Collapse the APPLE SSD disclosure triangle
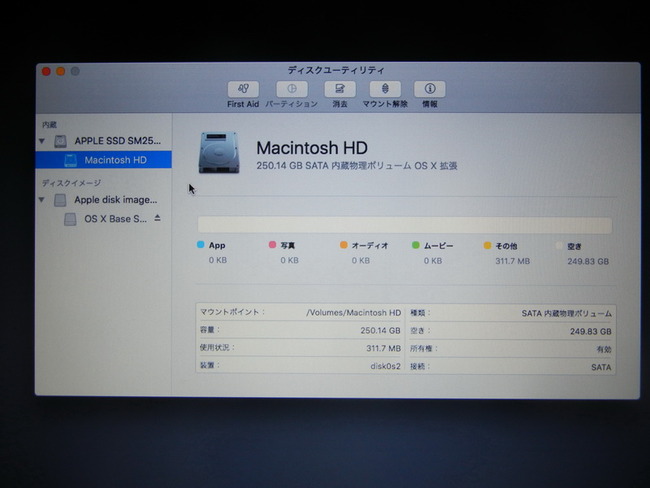 pos(42,141)
